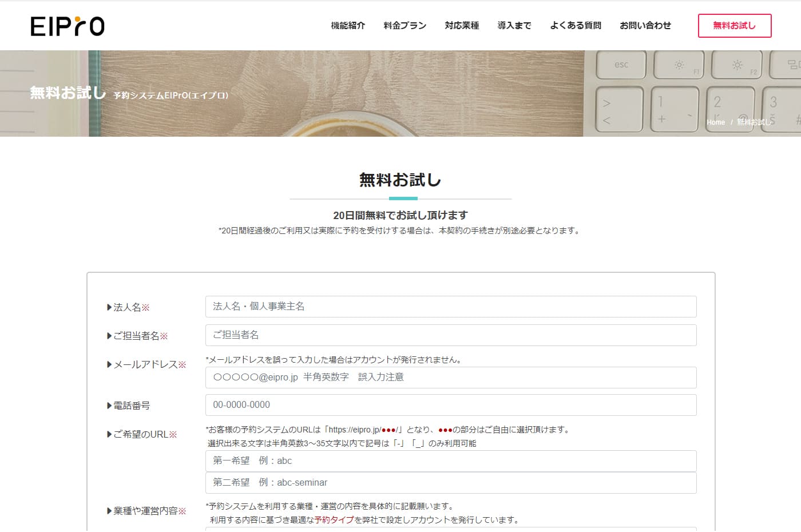Click the 無料お試し breadcrumb item

pos(754,122)
